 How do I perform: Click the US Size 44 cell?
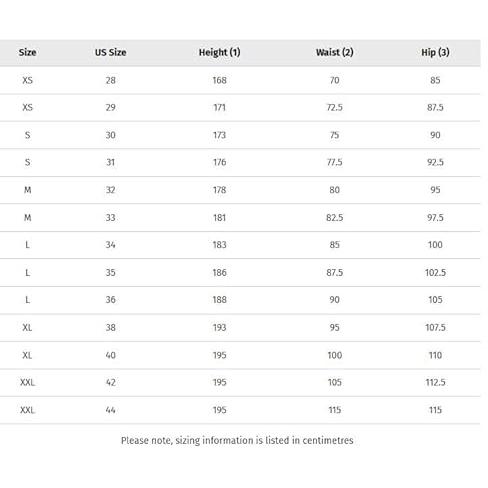[x=110, y=410]
